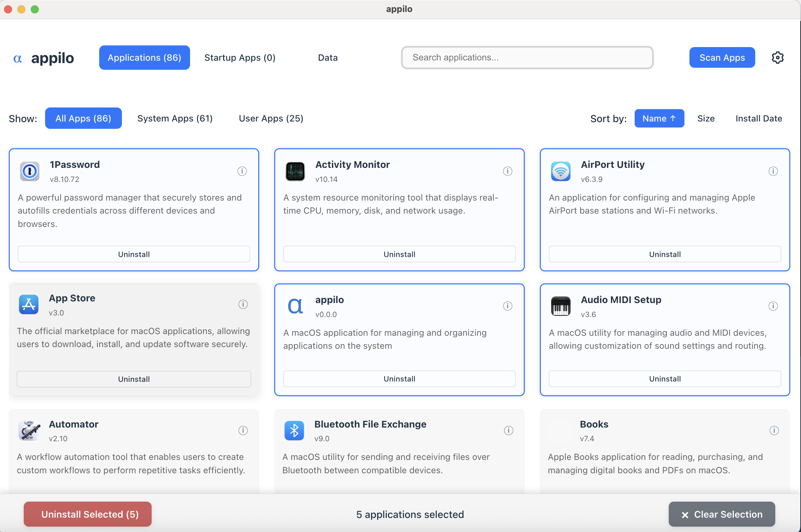Filter by System Apps (61)
Viewport: 801px width, 532px height.
175,118
